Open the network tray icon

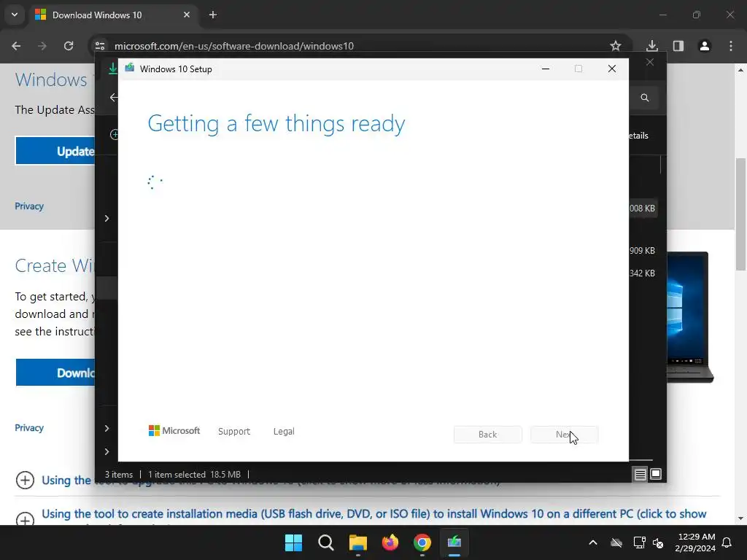pyautogui.click(x=639, y=542)
